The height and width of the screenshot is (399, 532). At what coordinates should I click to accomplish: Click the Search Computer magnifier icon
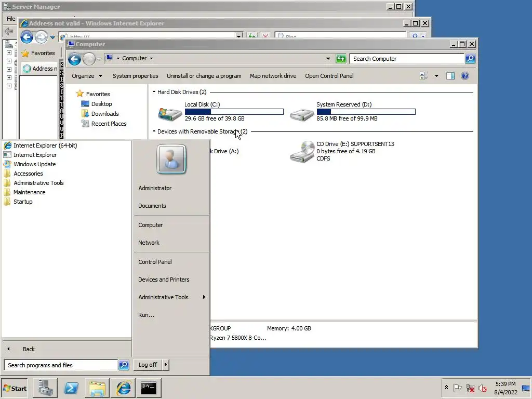470,59
